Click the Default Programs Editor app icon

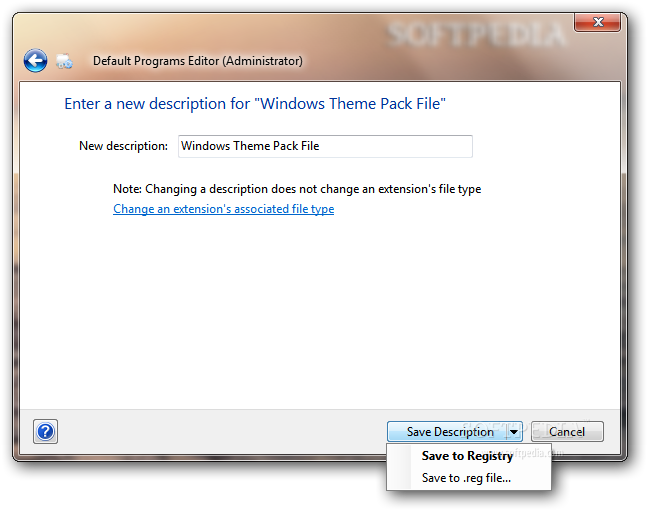tap(64, 61)
